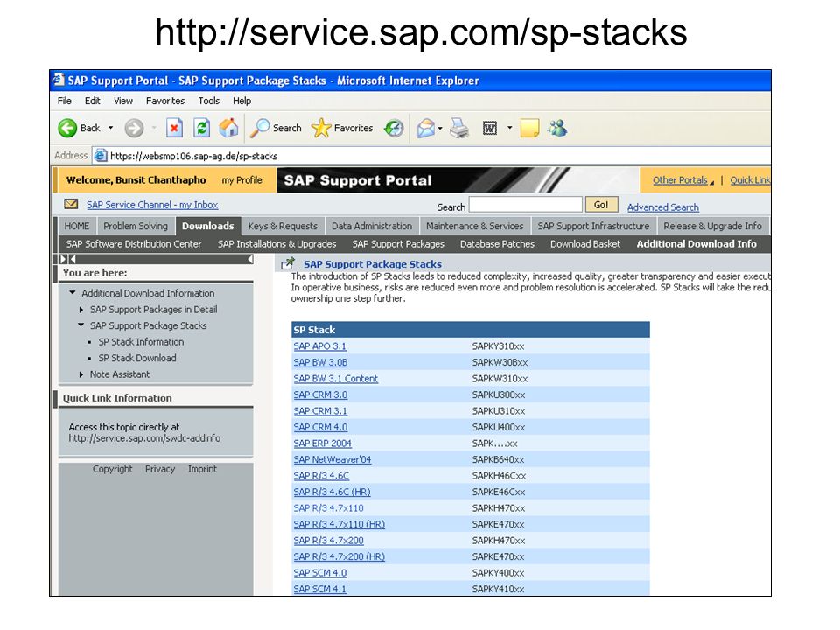840x630 pixels.
Task: Open the View menu
Action: coord(123,101)
